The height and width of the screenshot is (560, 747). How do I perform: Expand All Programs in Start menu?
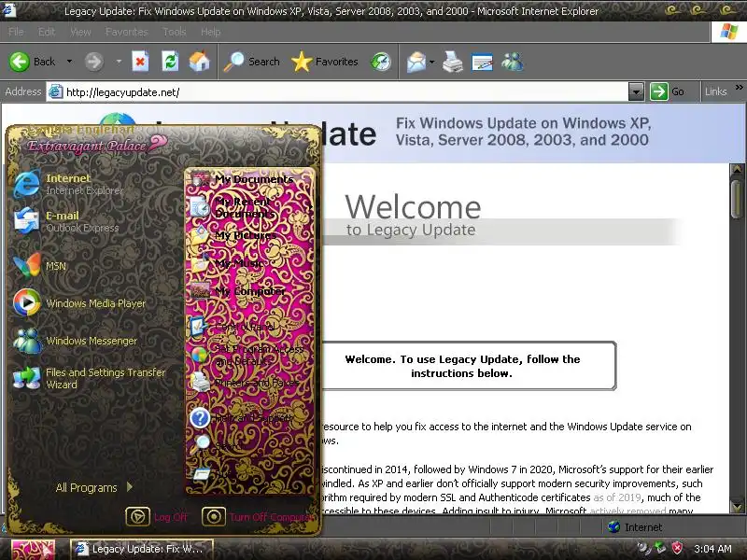tap(94, 487)
